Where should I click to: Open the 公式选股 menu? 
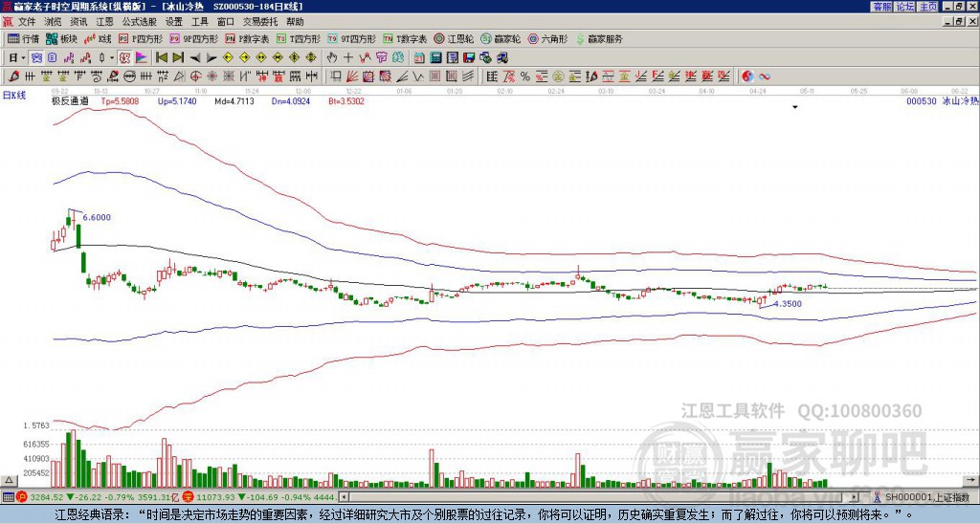[140, 22]
